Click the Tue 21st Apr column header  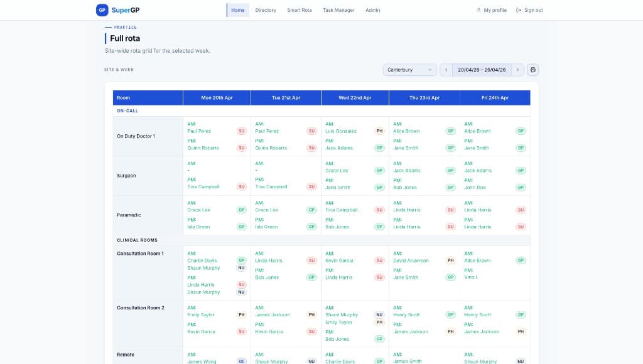coord(286,98)
